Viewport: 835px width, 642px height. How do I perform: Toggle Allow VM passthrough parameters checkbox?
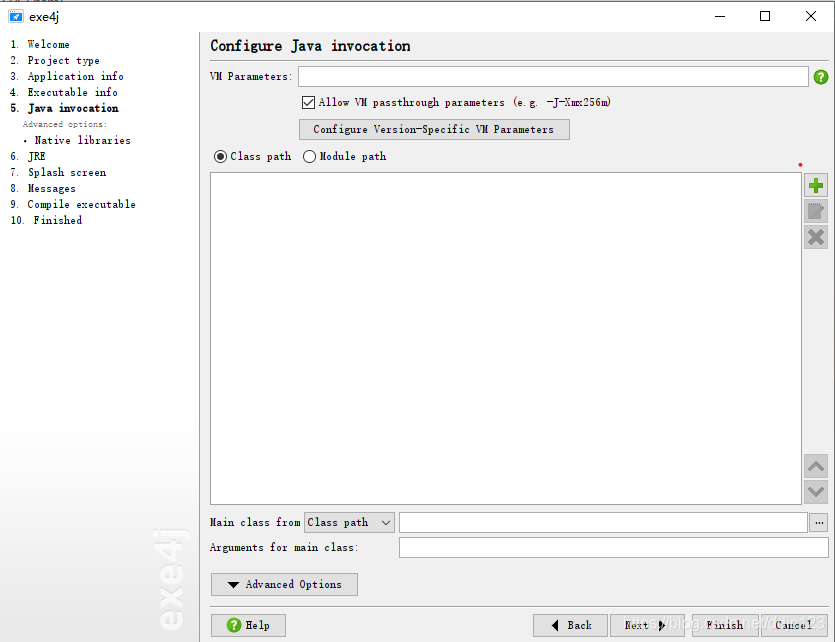coord(308,102)
